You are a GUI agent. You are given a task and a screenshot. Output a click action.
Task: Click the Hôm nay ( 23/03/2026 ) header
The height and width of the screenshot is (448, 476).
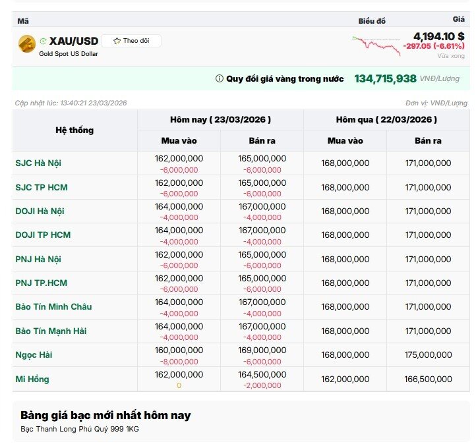coord(220,119)
